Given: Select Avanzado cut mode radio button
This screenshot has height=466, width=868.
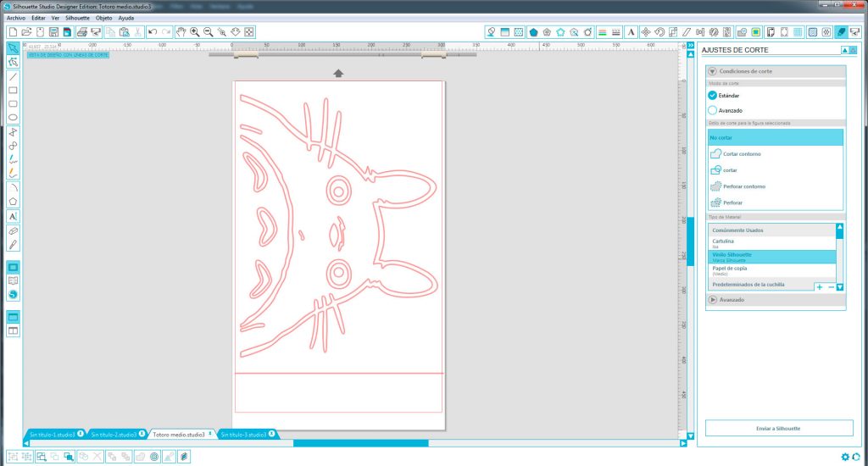Looking at the screenshot, I should click(712, 110).
